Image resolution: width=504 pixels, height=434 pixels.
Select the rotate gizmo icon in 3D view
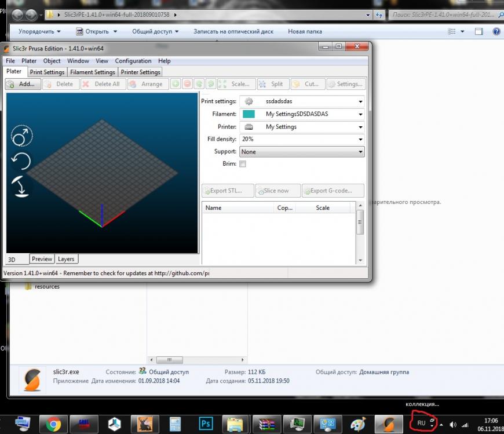click(x=21, y=161)
